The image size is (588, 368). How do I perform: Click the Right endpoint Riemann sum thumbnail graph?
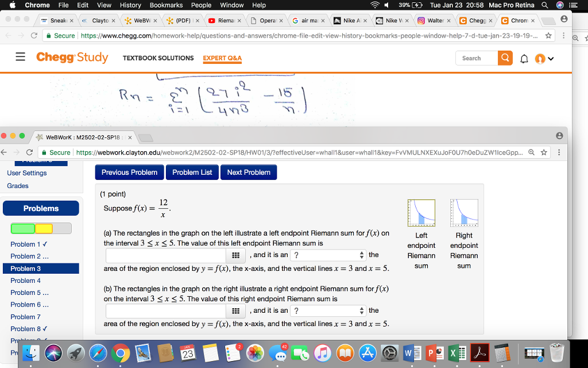coord(463,212)
